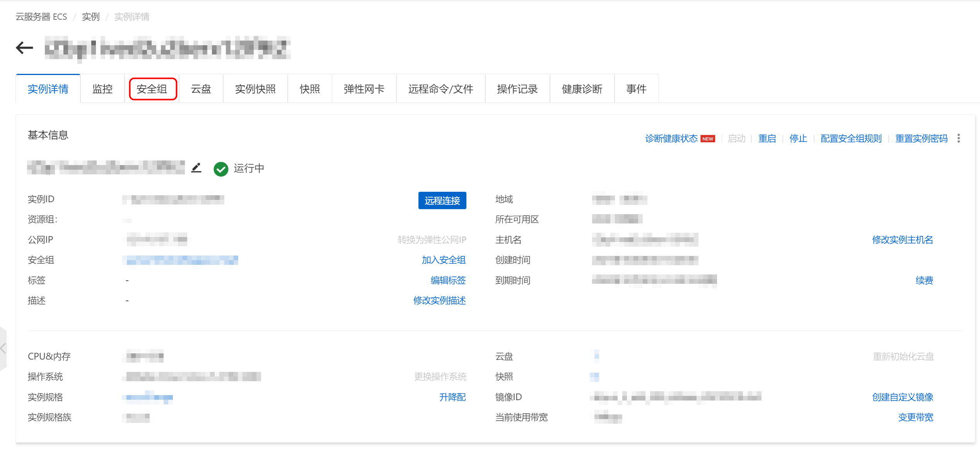
Task: Open the 云盘 tab
Action: (201, 89)
